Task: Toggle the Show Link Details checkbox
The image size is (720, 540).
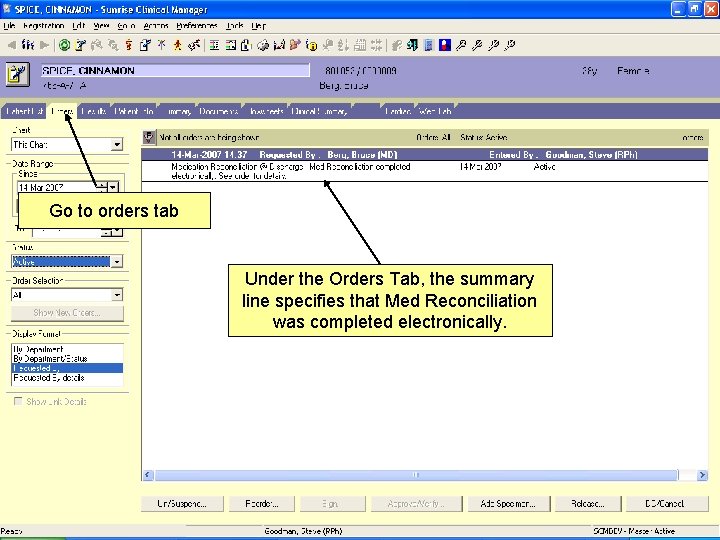Action: tap(18, 401)
